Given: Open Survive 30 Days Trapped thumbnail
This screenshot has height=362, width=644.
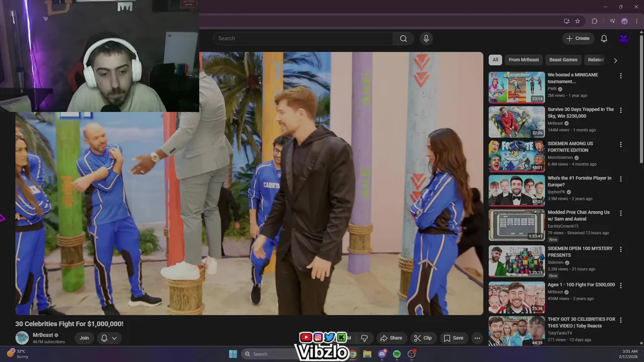Looking at the screenshot, I should [x=517, y=122].
